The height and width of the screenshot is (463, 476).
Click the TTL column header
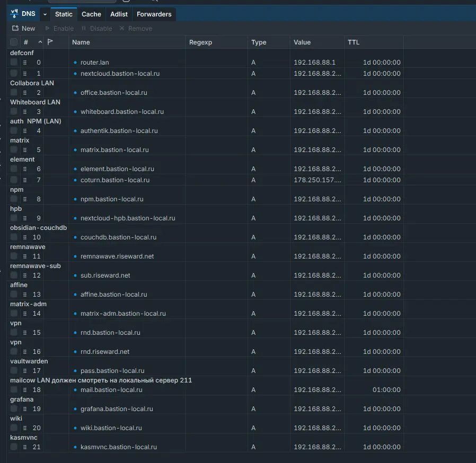pyautogui.click(x=354, y=42)
